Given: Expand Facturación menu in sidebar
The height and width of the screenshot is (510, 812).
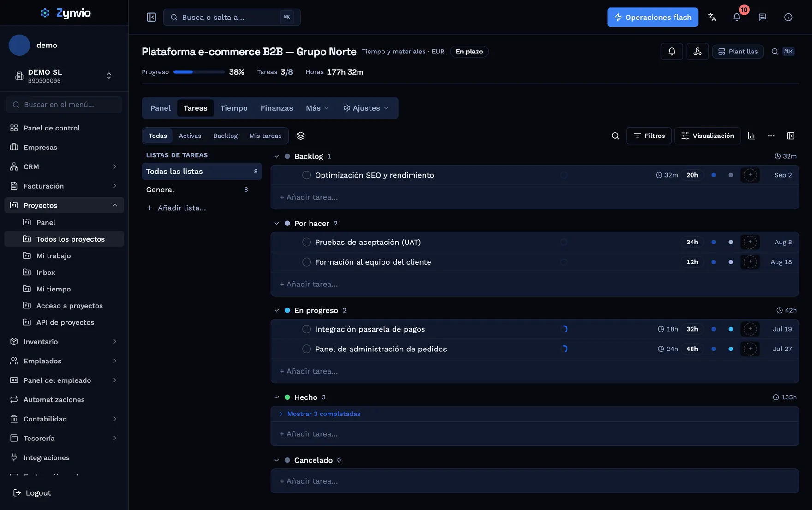Looking at the screenshot, I should [64, 186].
